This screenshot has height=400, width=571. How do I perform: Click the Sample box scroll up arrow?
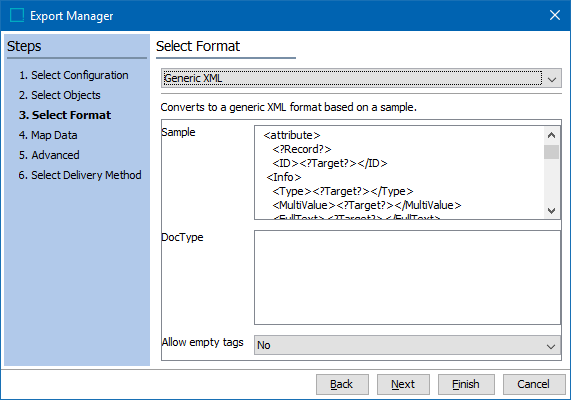click(551, 136)
